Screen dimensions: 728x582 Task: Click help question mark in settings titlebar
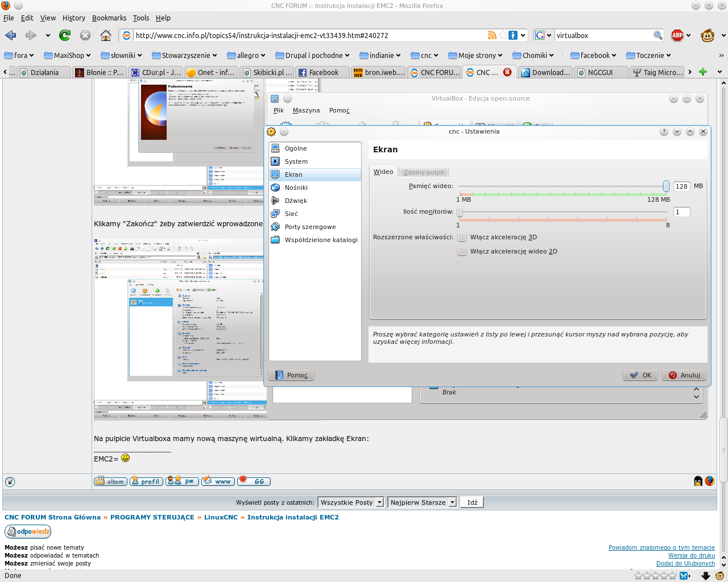pos(664,131)
